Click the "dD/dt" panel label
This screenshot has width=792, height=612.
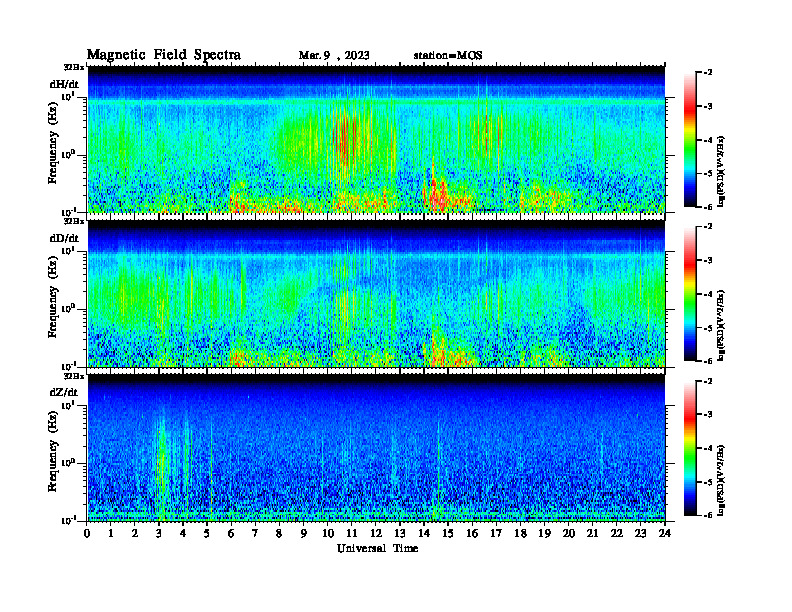(64, 238)
